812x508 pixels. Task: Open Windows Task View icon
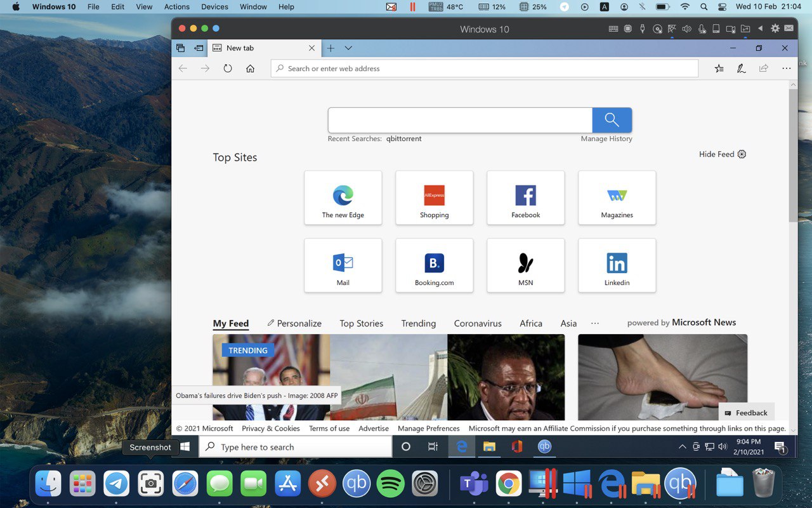(433, 447)
